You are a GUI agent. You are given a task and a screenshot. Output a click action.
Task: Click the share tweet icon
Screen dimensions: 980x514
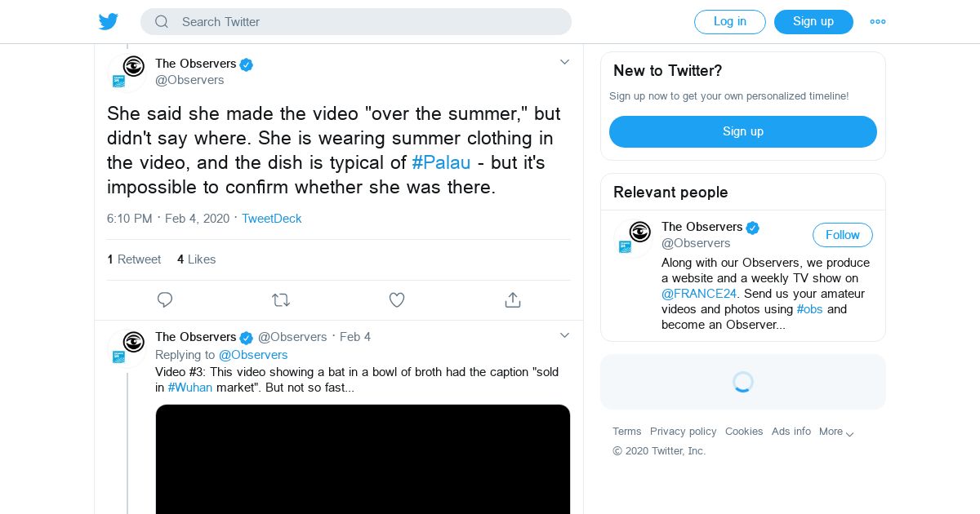513,300
